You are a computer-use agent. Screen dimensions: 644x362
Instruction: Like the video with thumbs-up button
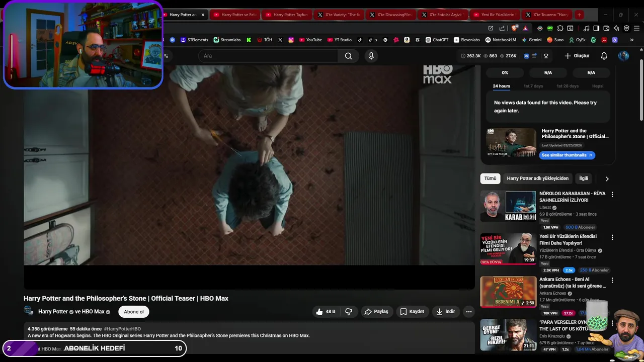(x=326, y=312)
